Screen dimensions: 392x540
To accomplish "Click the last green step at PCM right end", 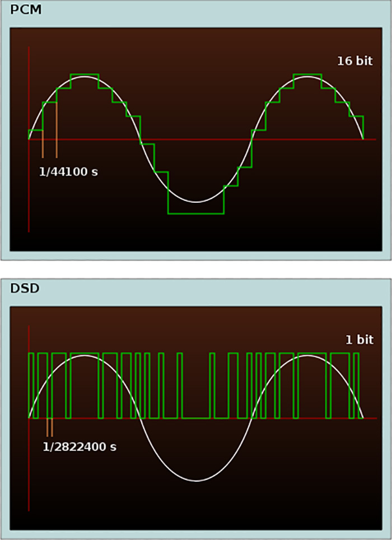I will pos(357,117).
